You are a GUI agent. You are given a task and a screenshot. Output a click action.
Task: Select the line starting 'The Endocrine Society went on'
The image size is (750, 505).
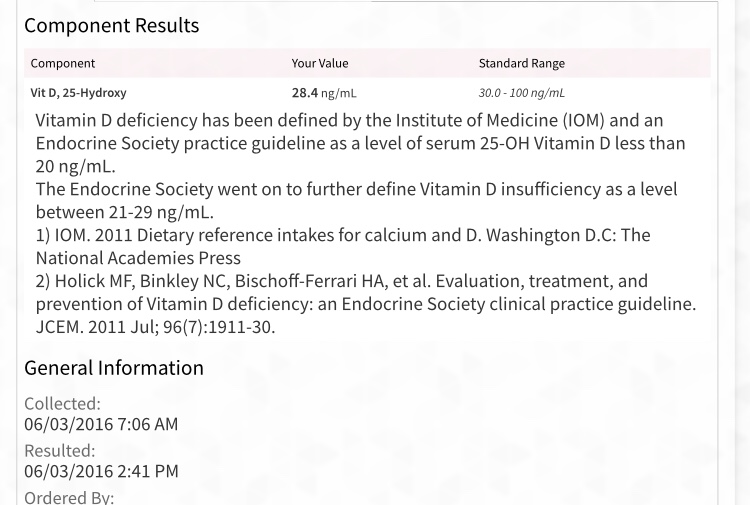(356, 189)
